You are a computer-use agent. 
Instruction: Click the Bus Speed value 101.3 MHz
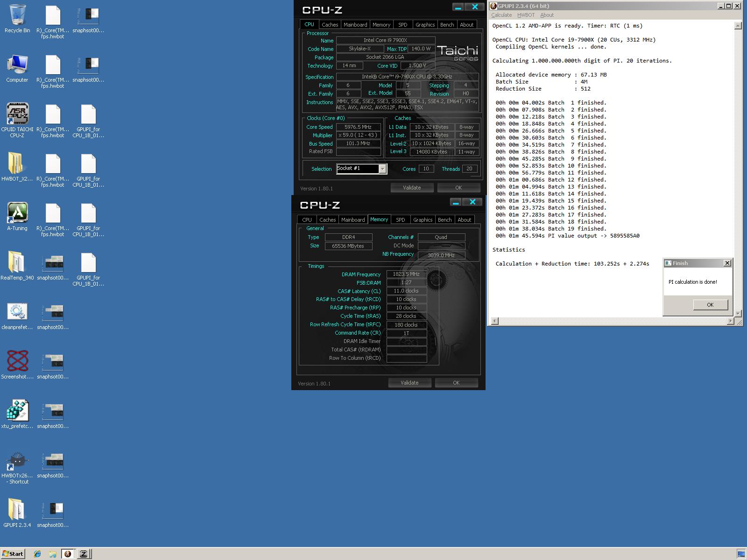(358, 144)
